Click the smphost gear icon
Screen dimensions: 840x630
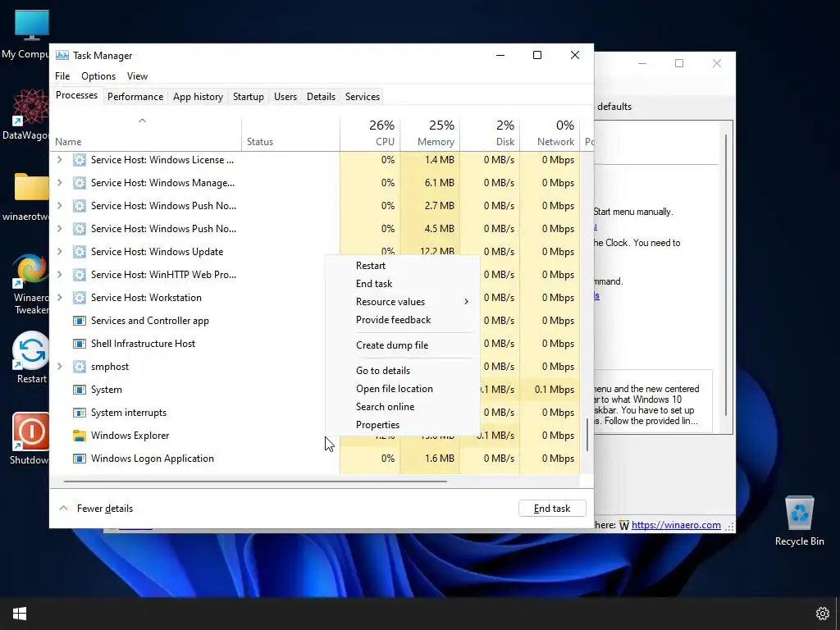tap(80, 367)
